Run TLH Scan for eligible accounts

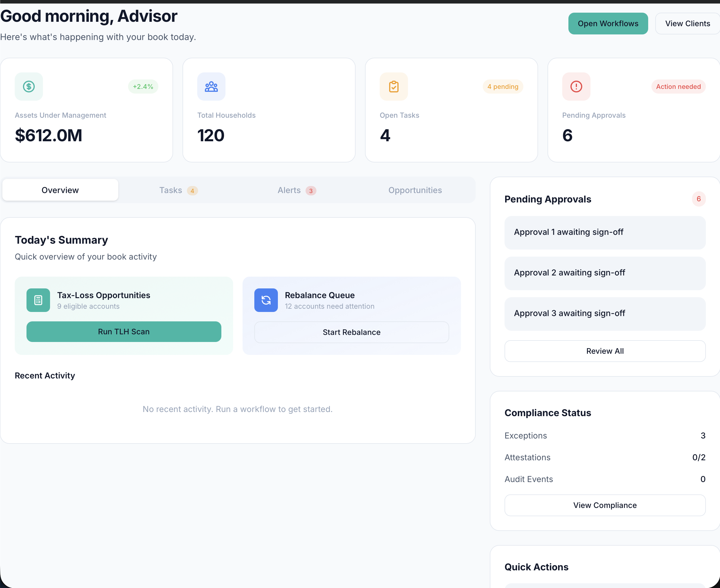(123, 332)
